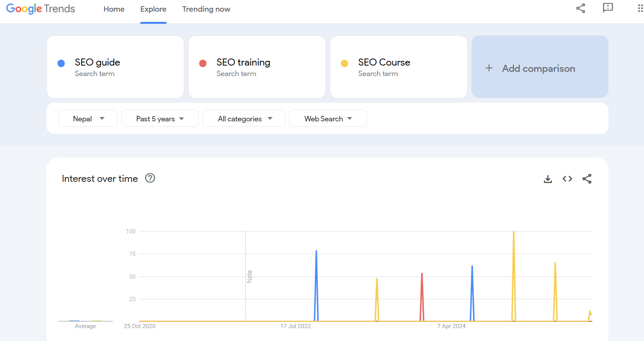The image size is (644, 341).
Task: Click the yellow spike reaching 100
Action: (514, 276)
